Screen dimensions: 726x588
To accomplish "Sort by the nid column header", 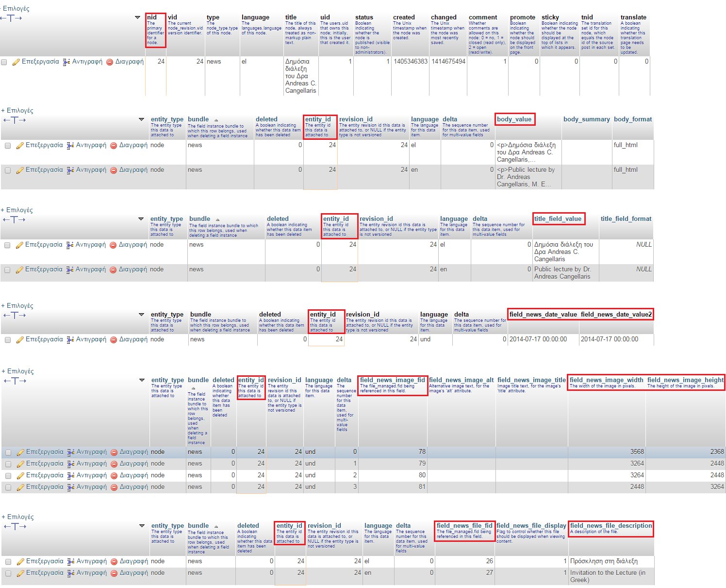I will coord(152,17).
